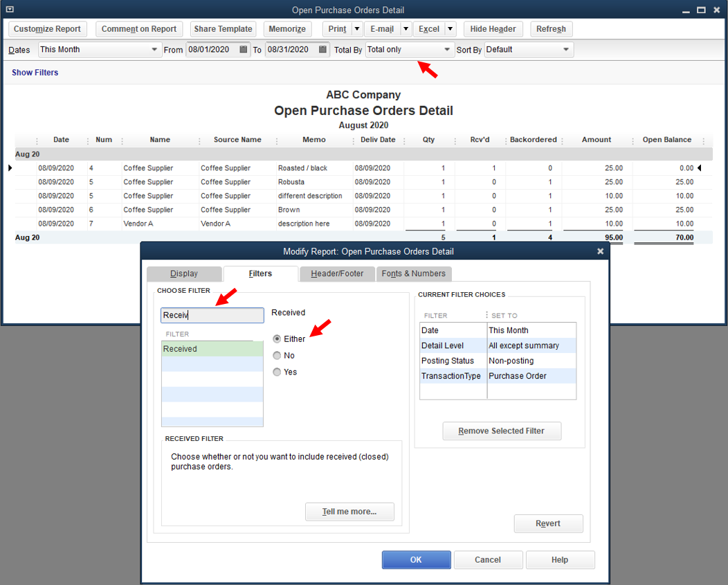Open the Print button's dropdown arrow
Viewport: 728px width, 585px height.
358,28
